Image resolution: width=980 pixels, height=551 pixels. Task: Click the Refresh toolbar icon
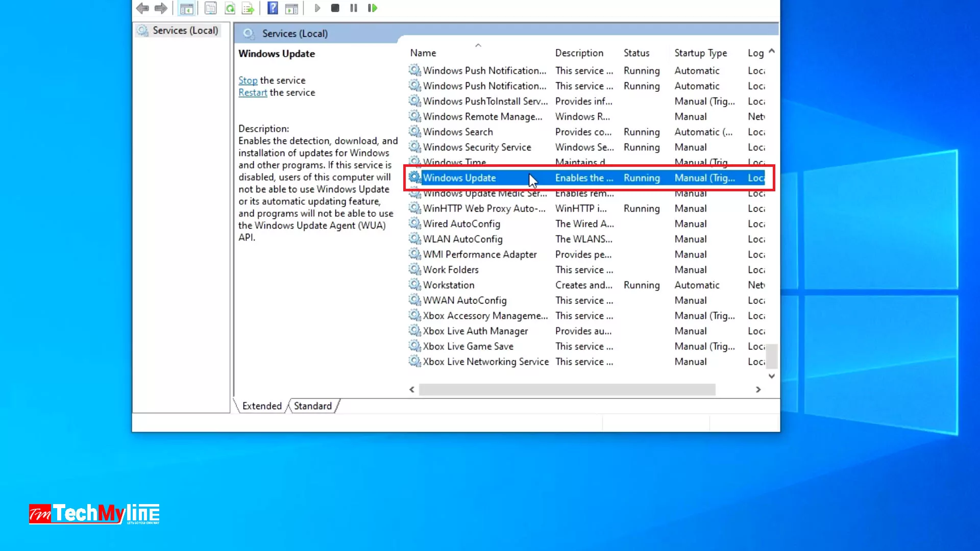pyautogui.click(x=230, y=8)
